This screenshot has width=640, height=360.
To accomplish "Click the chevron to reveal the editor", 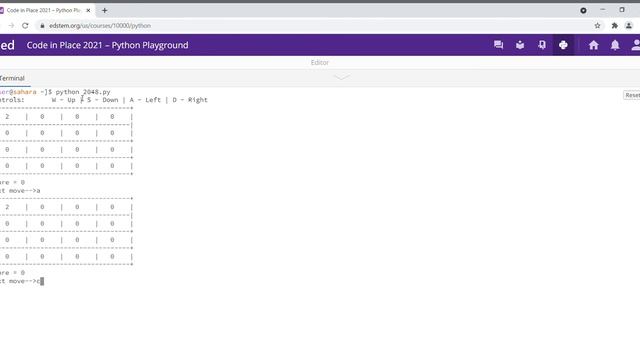I will pos(342,77).
